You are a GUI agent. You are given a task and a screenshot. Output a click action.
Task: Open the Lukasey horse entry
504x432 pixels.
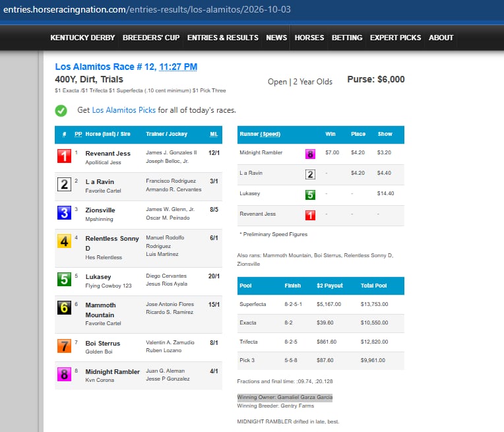pyautogui.click(x=98, y=276)
